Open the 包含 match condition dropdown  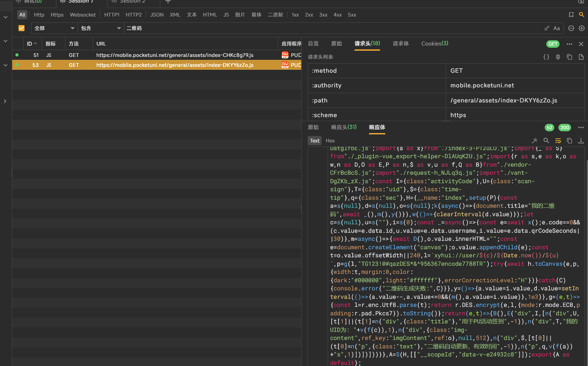pos(101,28)
